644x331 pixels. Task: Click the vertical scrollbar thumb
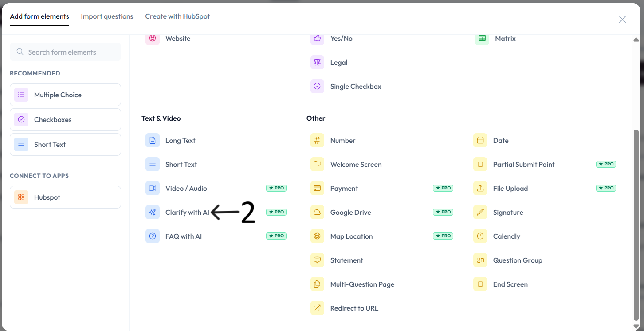click(x=636, y=224)
